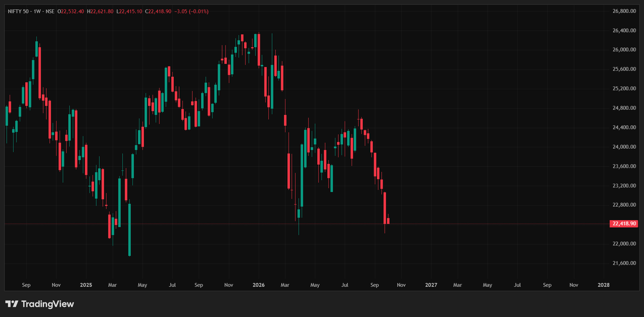
Task: Click the 22,000.00 price axis label
Action: tap(624, 243)
